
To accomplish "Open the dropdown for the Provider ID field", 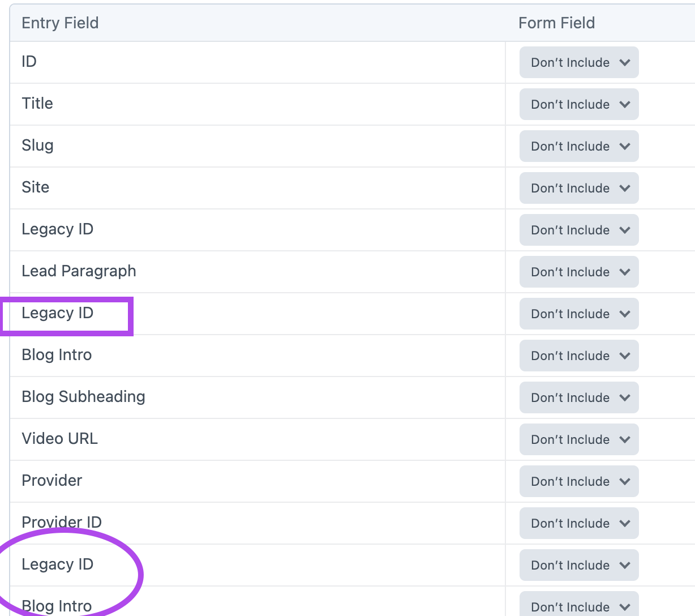I will click(578, 523).
